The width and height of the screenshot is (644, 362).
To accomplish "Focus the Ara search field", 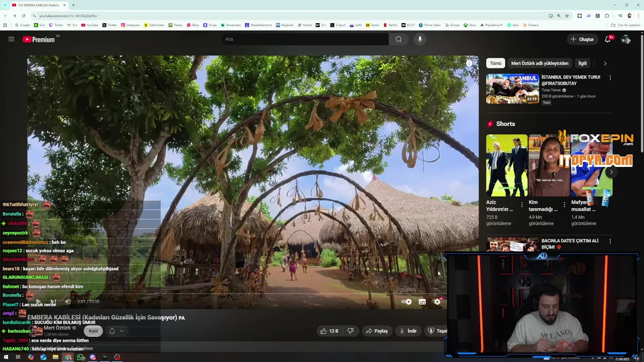I will click(304, 39).
